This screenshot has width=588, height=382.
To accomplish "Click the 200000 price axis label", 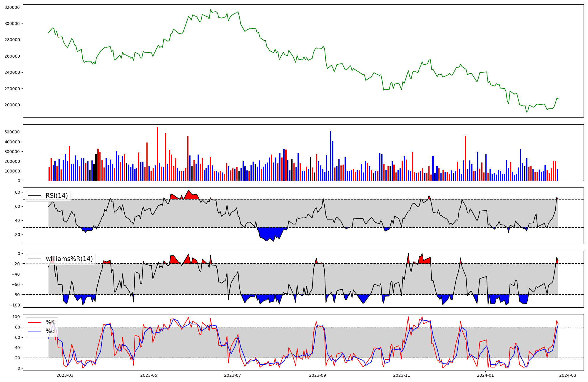I will coord(12,105).
